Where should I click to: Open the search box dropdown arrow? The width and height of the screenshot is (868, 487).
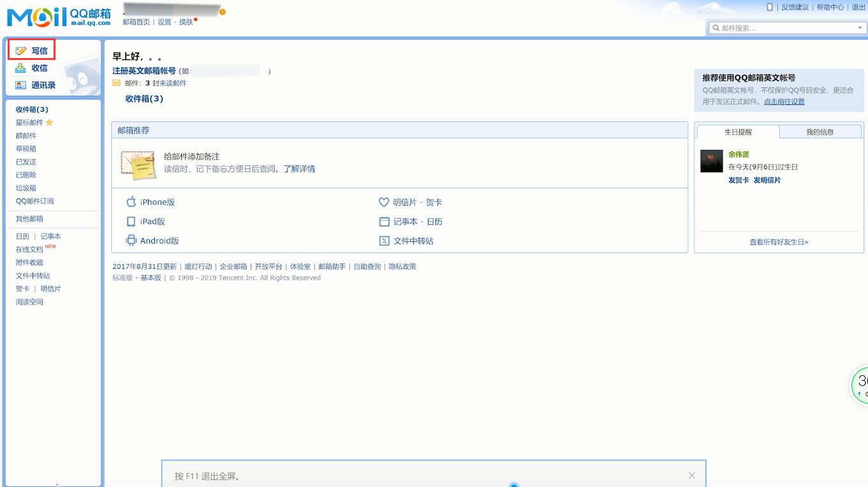(x=860, y=28)
